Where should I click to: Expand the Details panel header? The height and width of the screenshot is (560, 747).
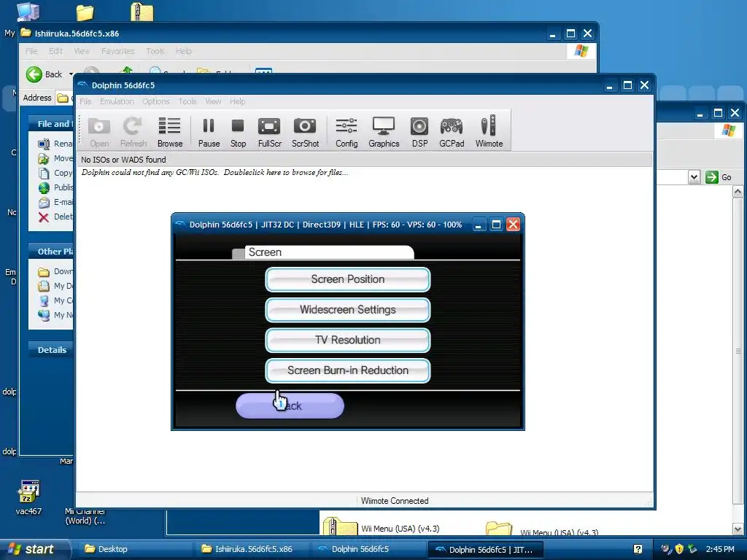tap(51, 349)
